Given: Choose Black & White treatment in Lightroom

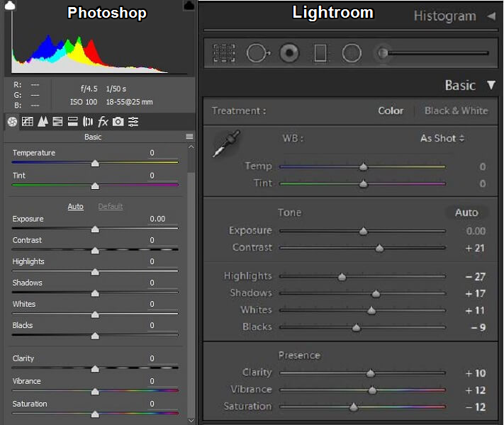Looking at the screenshot, I should (456, 110).
